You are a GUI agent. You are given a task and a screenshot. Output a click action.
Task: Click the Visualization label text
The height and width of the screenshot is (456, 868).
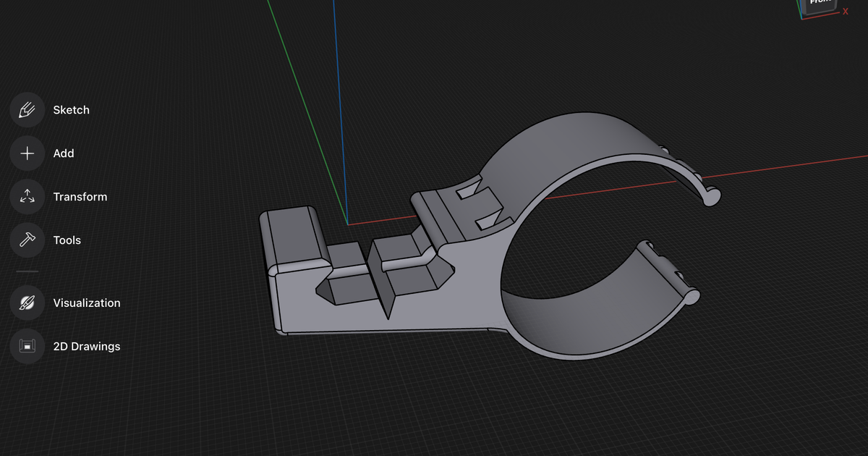(87, 303)
